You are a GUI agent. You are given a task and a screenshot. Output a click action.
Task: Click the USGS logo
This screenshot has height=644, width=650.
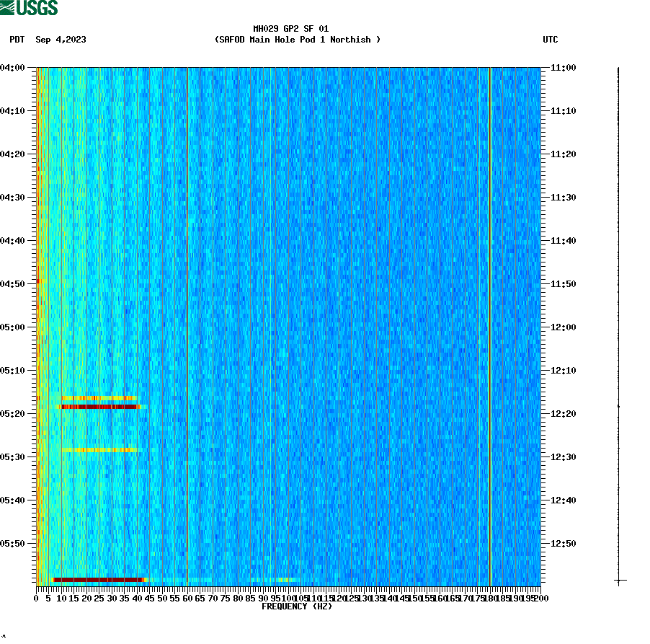30,8
